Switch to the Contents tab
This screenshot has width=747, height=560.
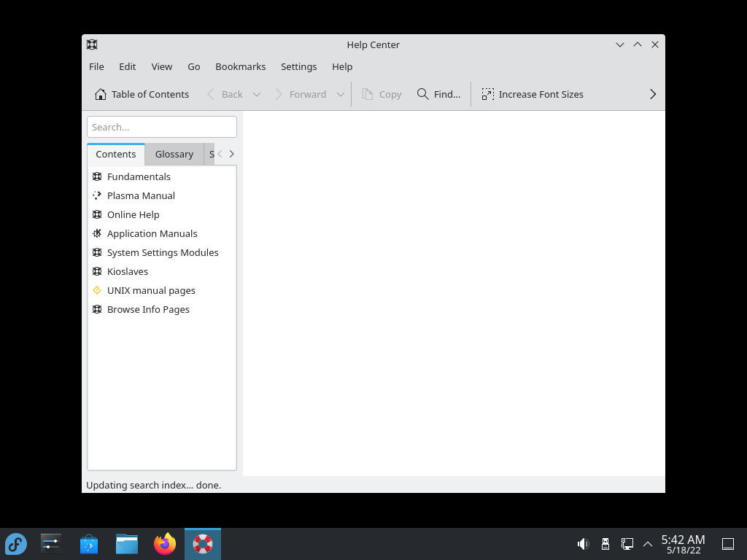(116, 155)
